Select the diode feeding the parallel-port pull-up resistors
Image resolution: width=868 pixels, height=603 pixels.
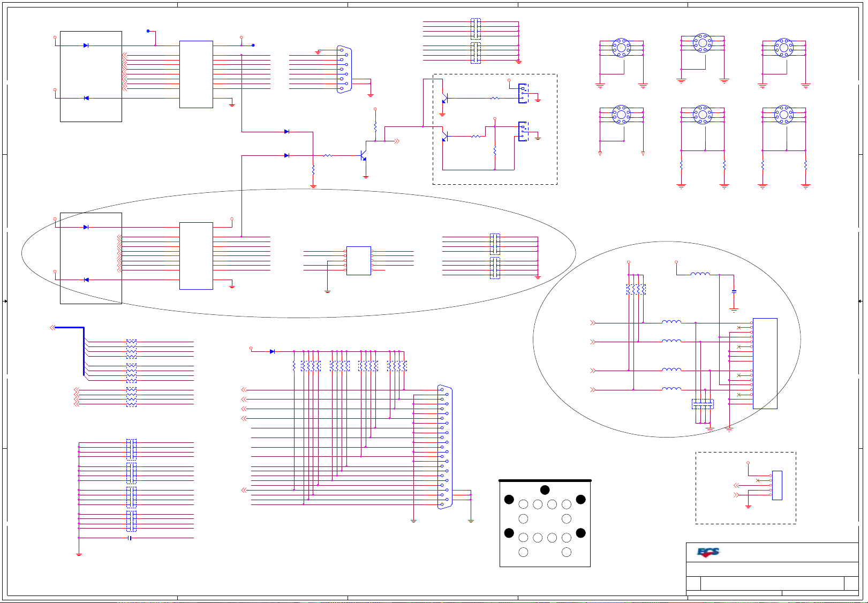pyautogui.click(x=273, y=351)
